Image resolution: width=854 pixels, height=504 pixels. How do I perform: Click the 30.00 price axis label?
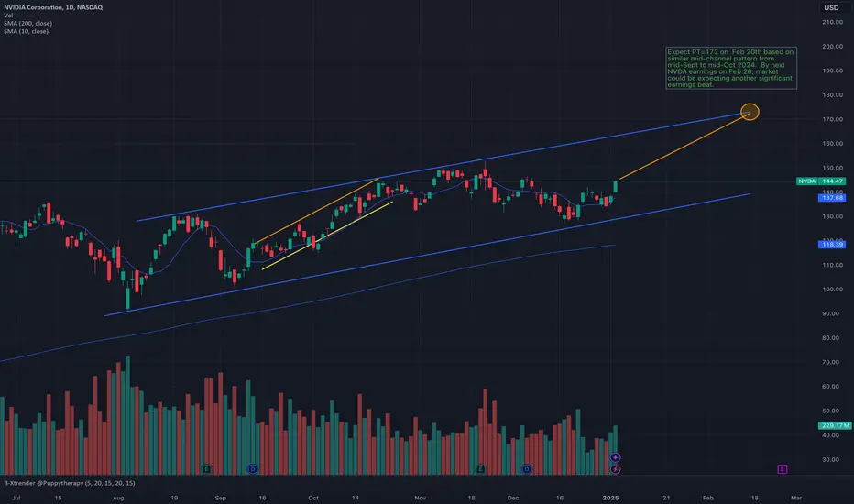830,460
